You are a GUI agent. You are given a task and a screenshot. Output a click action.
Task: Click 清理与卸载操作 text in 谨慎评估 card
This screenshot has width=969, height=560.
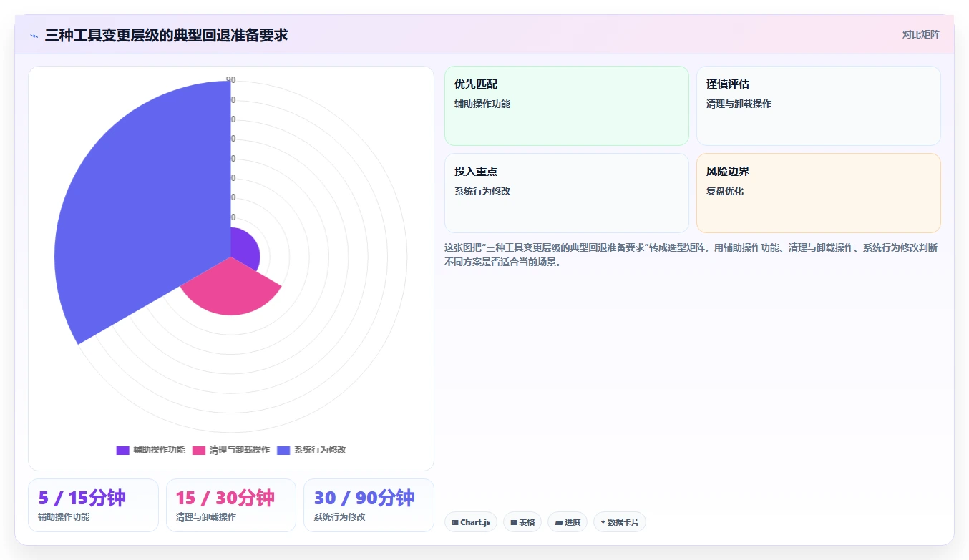(x=739, y=104)
